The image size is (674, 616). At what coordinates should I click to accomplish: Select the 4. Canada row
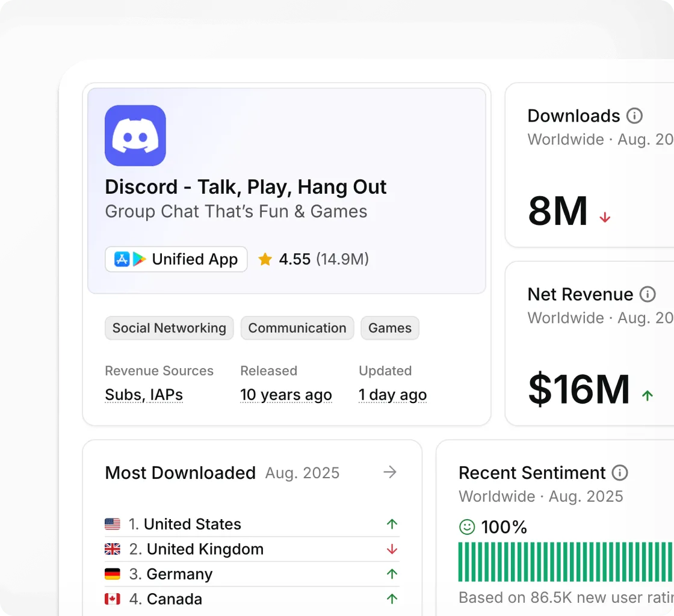coord(252,599)
